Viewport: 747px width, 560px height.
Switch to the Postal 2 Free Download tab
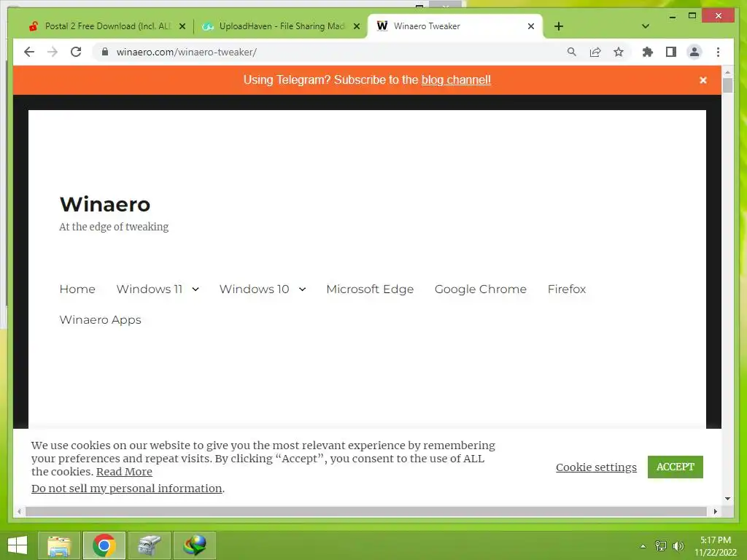[107, 26]
